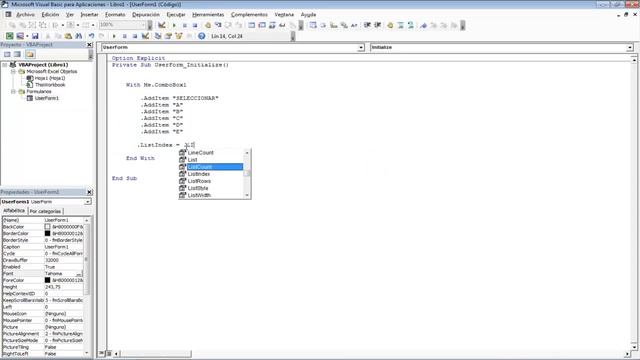Toggle Design Mode on the Debug toolbar
Image resolution: width=640 pixels, height=360 pixels.
point(162,25)
